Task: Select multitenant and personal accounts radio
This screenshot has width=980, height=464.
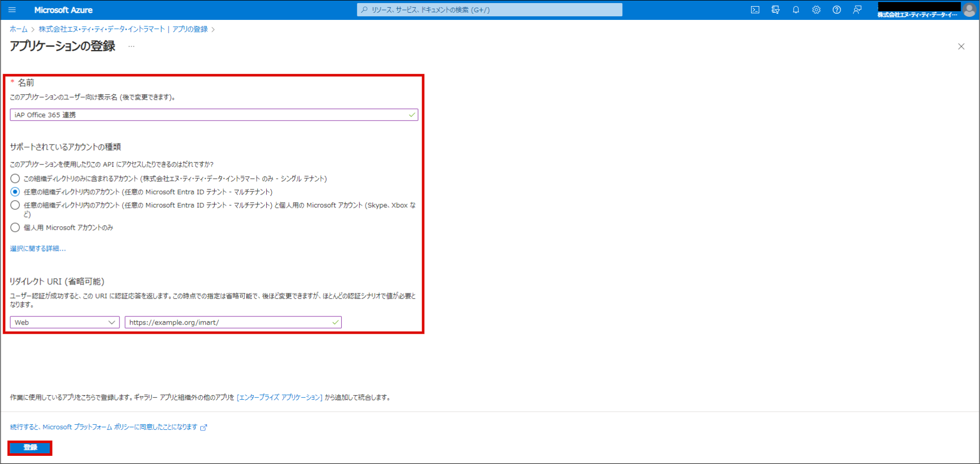Action: click(15, 205)
